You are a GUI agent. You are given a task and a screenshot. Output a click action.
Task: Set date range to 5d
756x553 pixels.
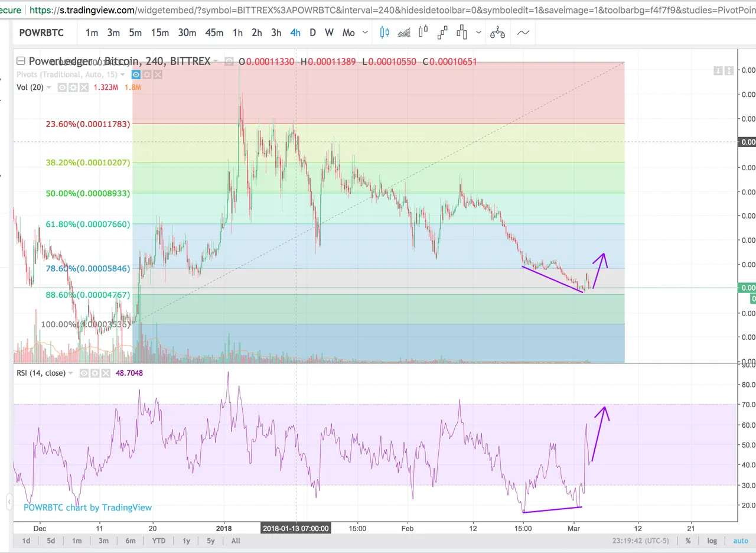[51, 541]
